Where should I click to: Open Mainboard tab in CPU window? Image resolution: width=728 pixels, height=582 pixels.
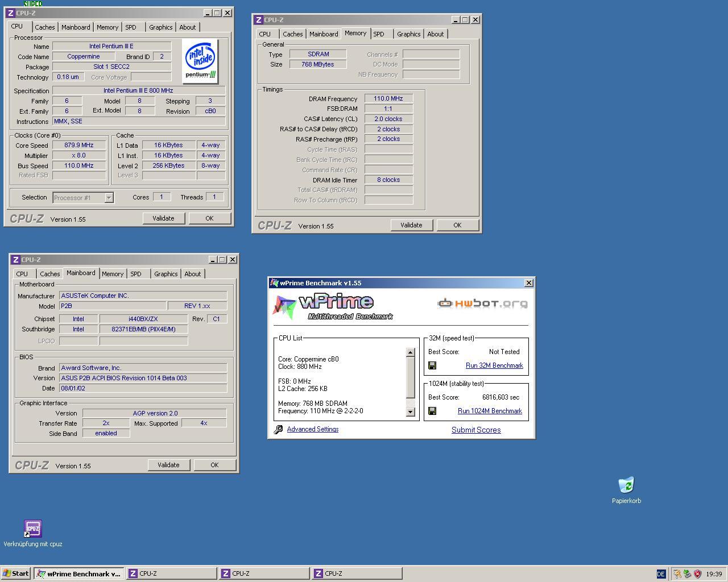(x=76, y=27)
